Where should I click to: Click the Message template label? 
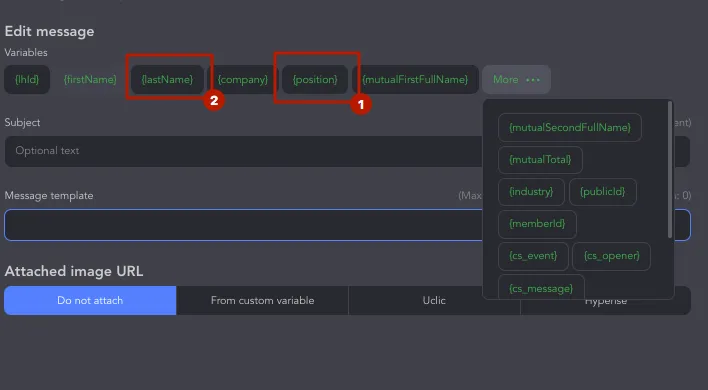coord(49,196)
